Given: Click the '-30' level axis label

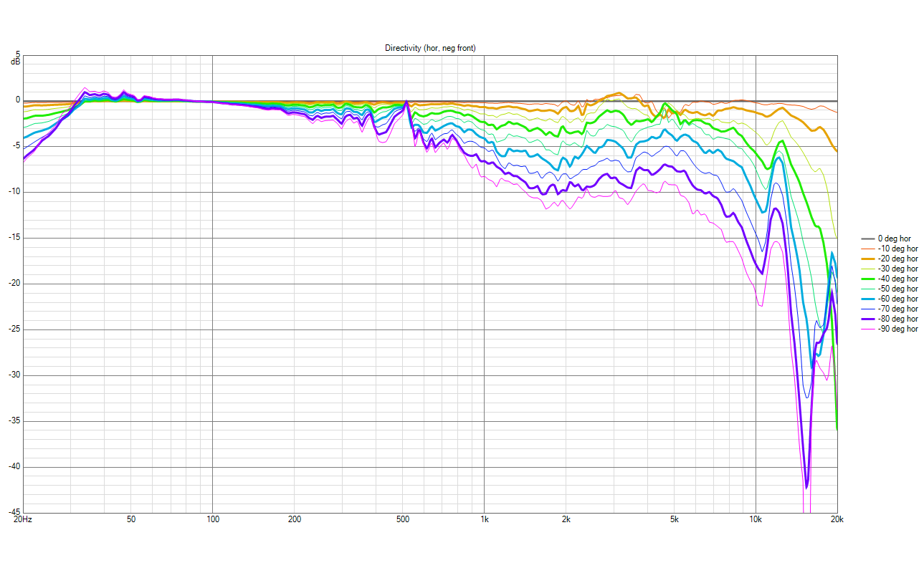Looking at the screenshot, I should point(14,375).
